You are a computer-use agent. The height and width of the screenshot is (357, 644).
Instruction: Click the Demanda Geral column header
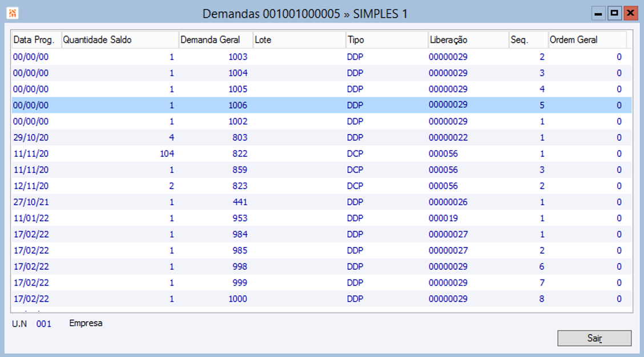point(216,40)
